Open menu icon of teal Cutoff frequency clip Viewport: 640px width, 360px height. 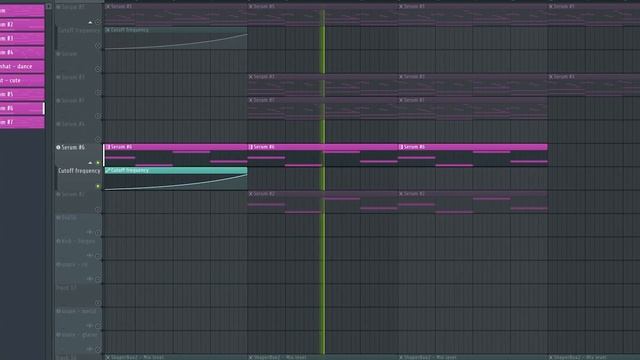108,170
